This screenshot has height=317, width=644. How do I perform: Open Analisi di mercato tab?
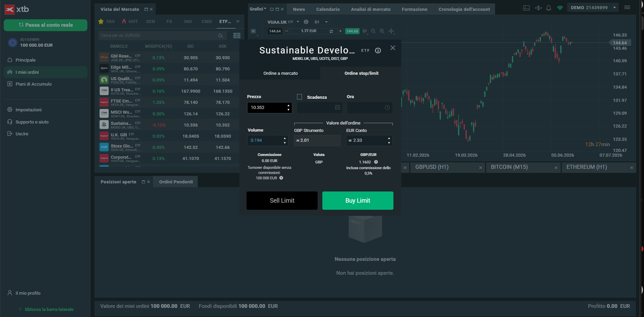(371, 9)
